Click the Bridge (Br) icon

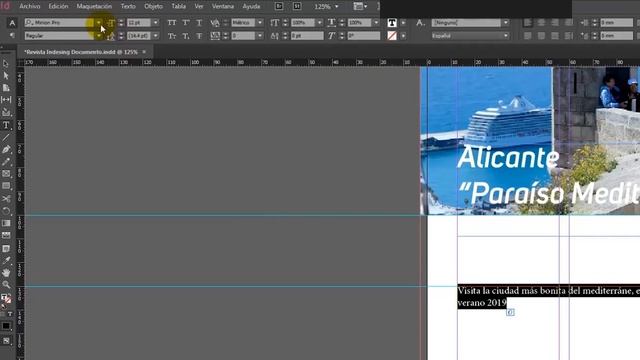[x=279, y=6]
